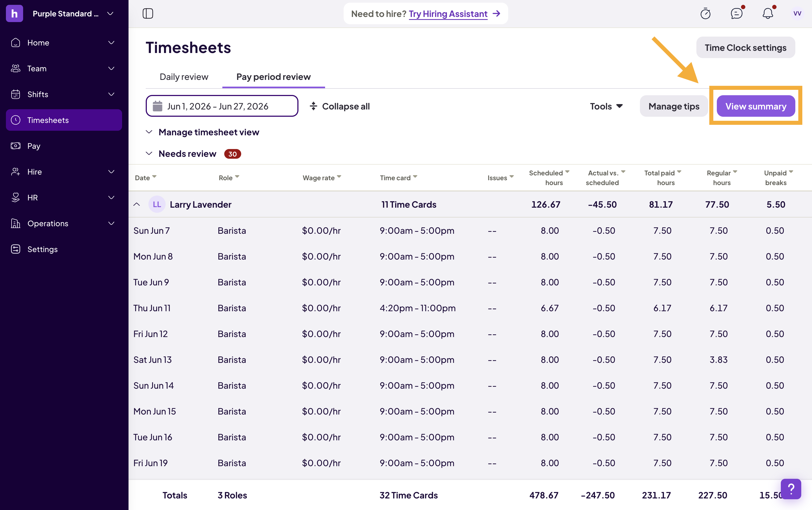The height and width of the screenshot is (510, 812).
Task: Open the messages chat icon
Action: click(736, 13)
